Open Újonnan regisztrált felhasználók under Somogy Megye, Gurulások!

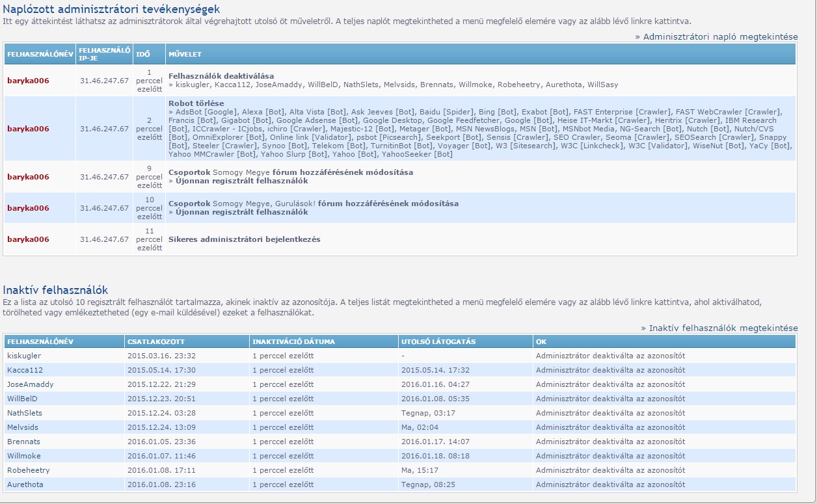(x=241, y=212)
